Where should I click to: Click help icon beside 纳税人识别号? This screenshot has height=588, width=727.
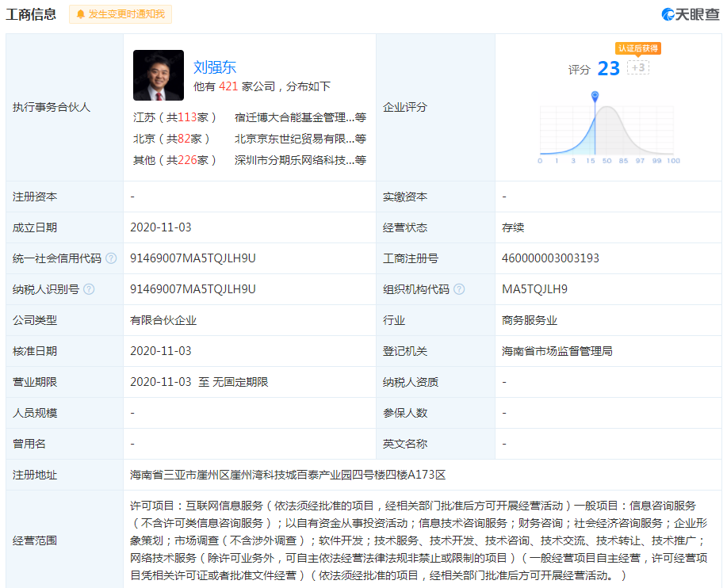tap(89, 289)
